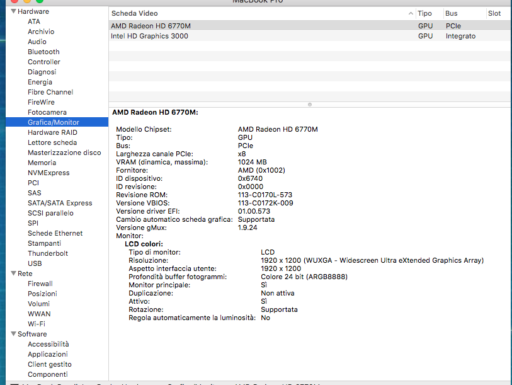Click Risoluzione value 1920 x 1200 WUXGA
This screenshot has height=385, width=512.
click(x=372, y=260)
